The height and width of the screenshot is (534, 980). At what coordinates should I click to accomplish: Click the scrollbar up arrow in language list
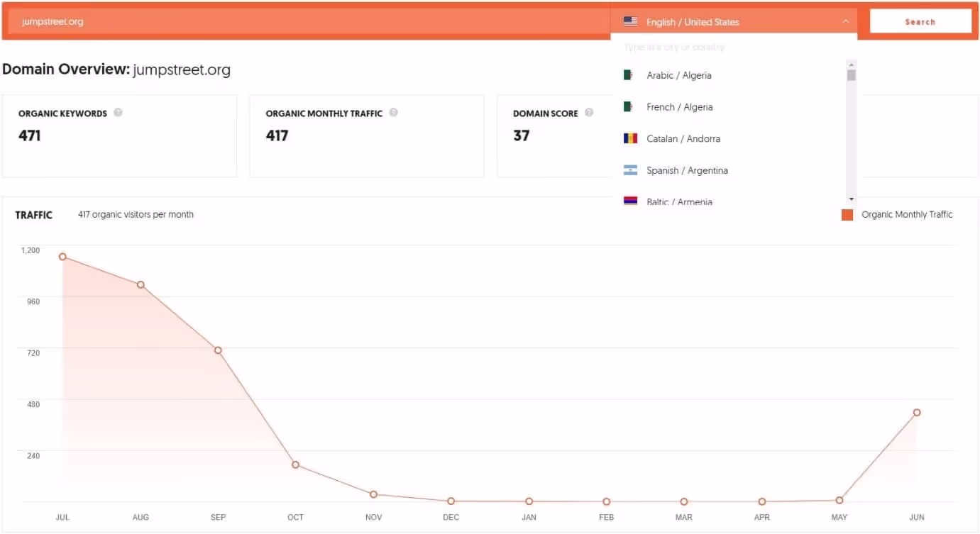[852, 64]
